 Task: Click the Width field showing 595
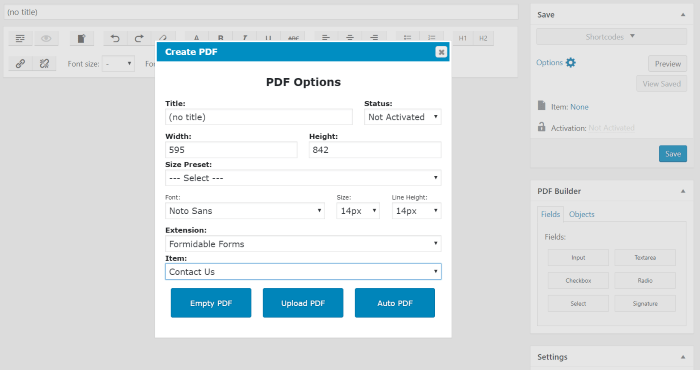coord(231,150)
